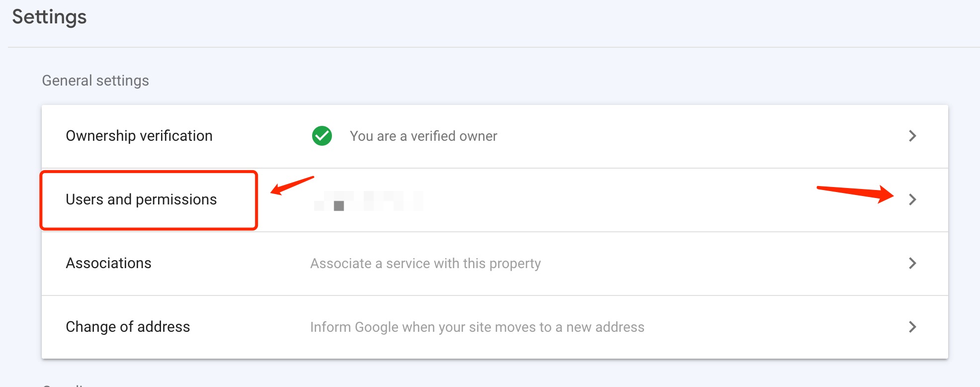This screenshot has width=980, height=387.
Task: Click the Settings page heading
Action: coord(48,16)
